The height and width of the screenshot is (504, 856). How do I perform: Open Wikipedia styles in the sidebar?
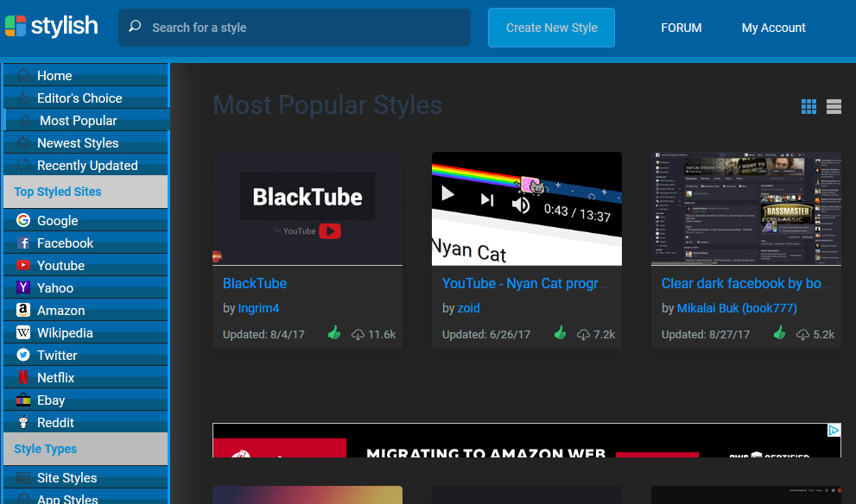coord(86,332)
